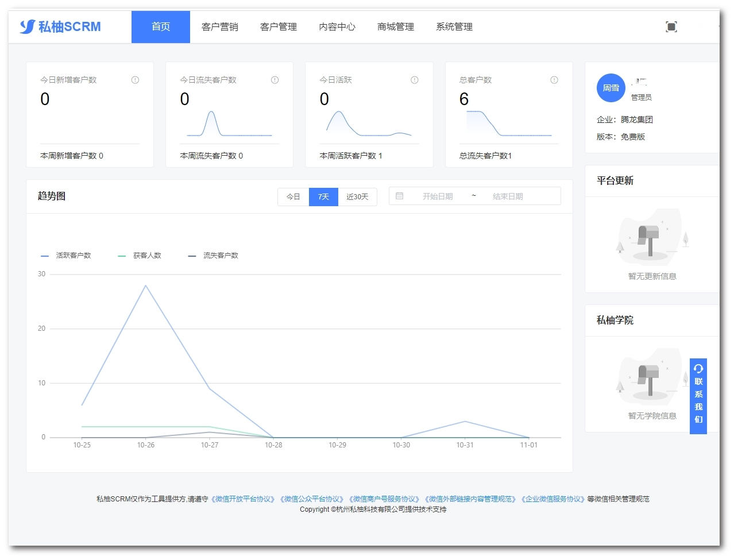734x560 pixels.
Task: Click info icon on 总客户数 card
Action: pos(554,80)
